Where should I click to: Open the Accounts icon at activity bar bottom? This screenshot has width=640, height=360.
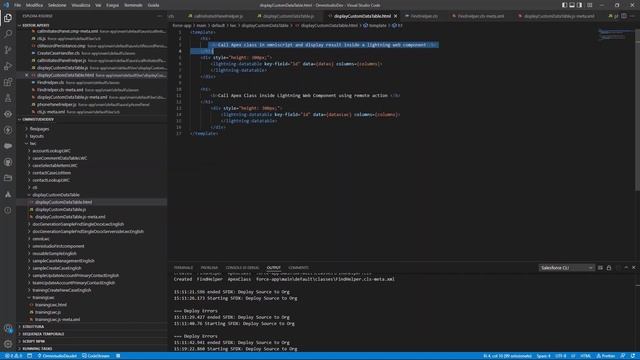[x=8, y=328]
